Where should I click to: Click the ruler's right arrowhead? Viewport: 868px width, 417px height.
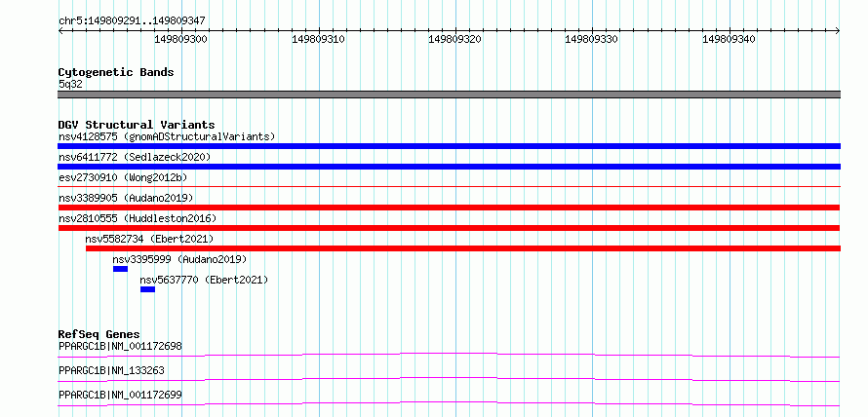point(838,31)
